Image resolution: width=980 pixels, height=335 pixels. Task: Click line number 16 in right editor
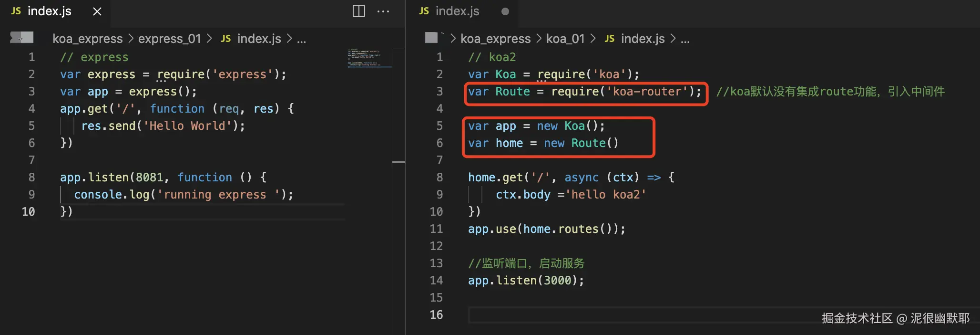[436, 315]
